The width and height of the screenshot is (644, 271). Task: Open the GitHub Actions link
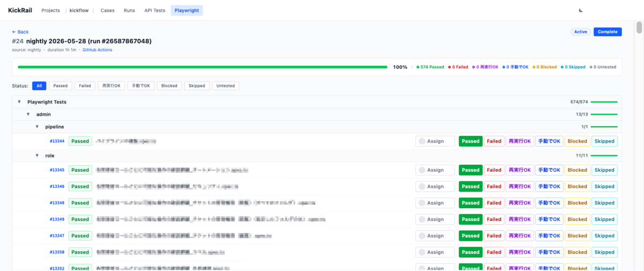97,50
